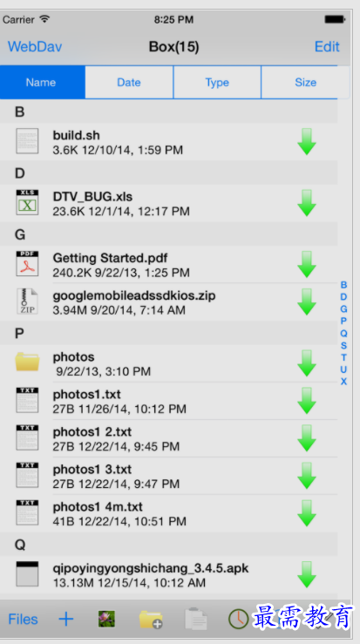
Task: Tap the paste clipboard icon
Action: tap(195, 619)
